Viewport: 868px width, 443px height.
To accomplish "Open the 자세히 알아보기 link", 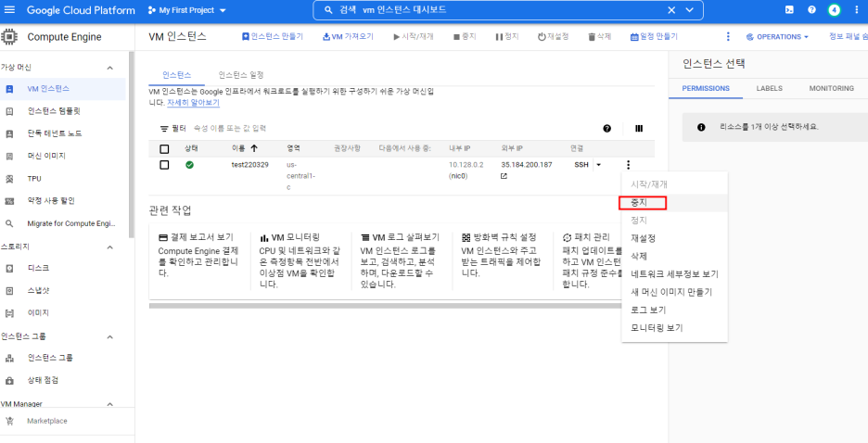I will (x=193, y=103).
